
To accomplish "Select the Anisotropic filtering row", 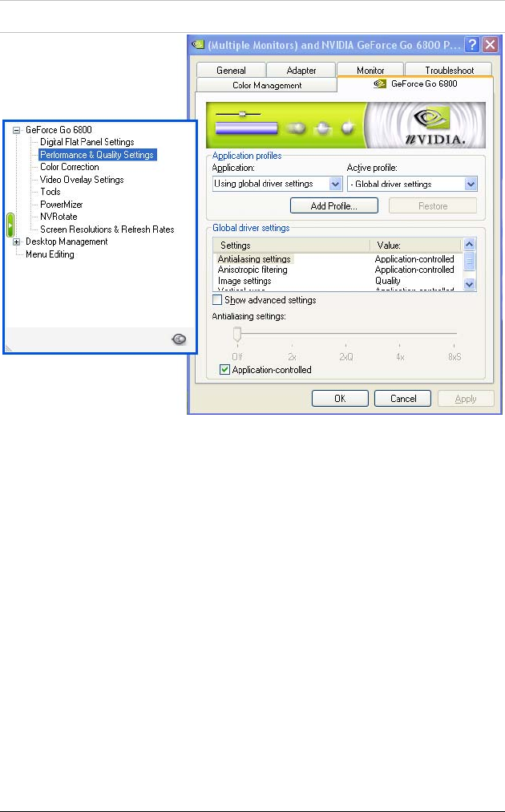I will [x=337, y=270].
